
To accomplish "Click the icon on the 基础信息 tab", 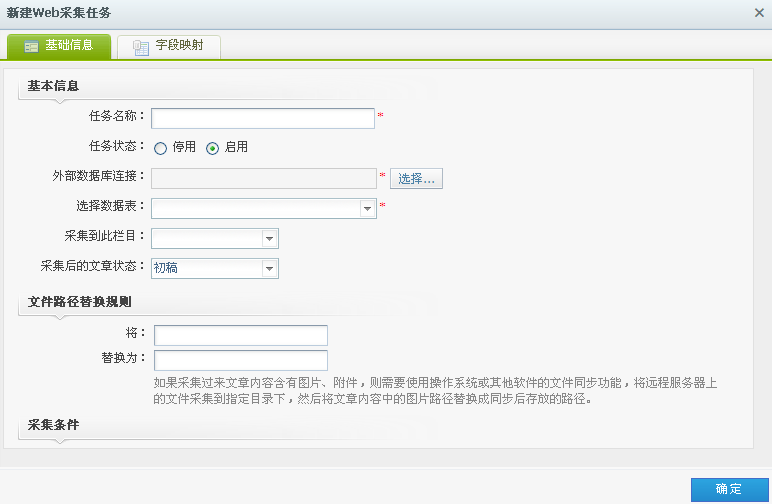I will click(32, 47).
